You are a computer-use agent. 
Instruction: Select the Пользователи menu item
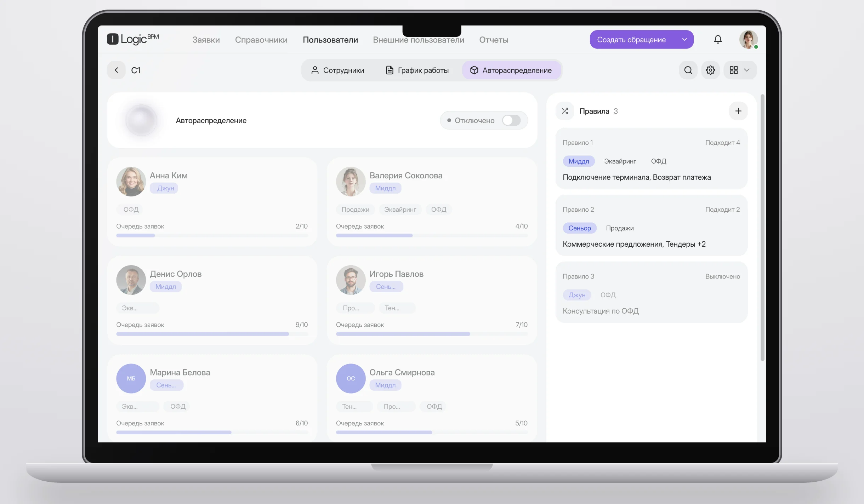click(x=330, y=40)
